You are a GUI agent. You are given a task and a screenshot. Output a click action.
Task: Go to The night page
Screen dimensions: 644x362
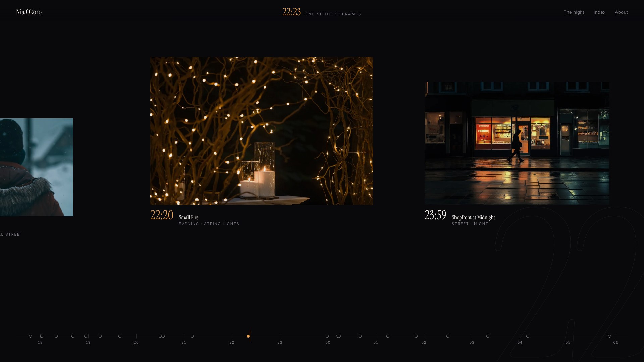tap(574, 12)
